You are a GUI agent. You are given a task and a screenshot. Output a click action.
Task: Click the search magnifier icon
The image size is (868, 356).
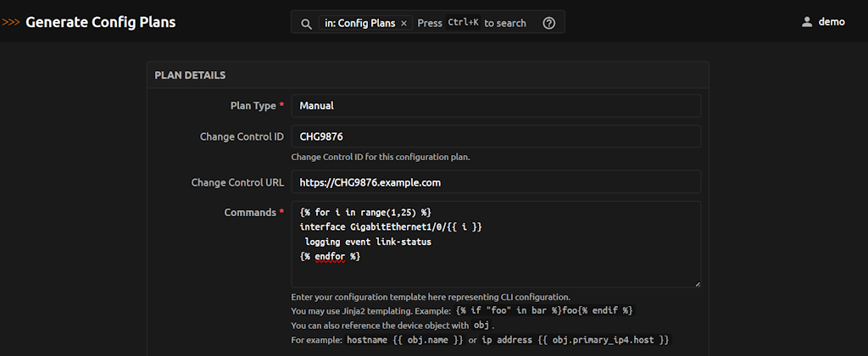click(x=306, y=24)
